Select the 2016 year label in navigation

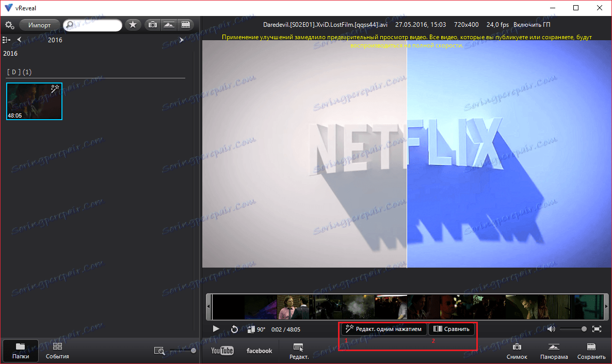55,40
